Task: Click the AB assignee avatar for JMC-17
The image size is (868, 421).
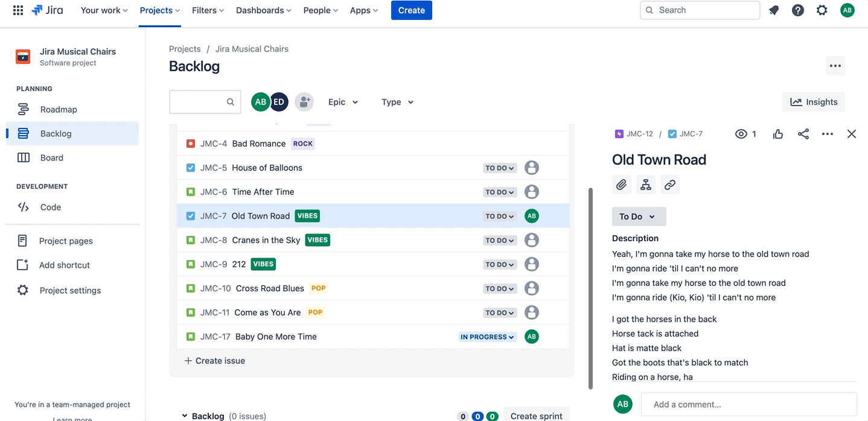Action: pyautogui.click(x=531, y=337)
